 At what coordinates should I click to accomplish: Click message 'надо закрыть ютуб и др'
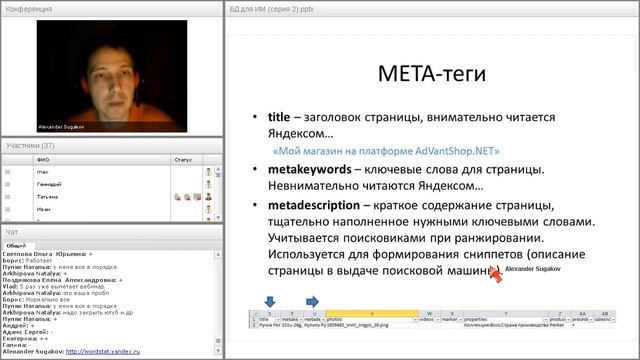point(98,313)
